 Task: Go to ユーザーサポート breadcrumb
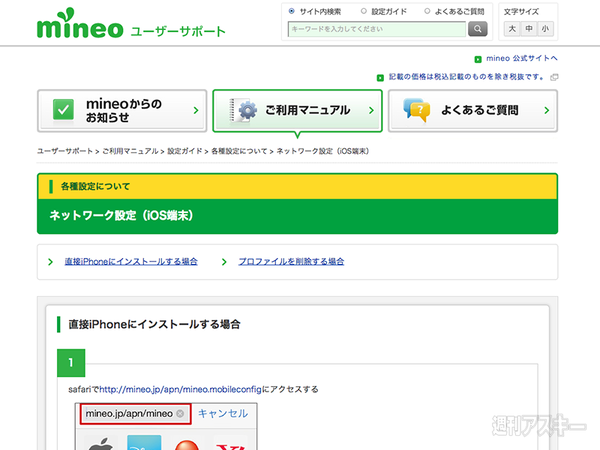click(x=65, y=151)
